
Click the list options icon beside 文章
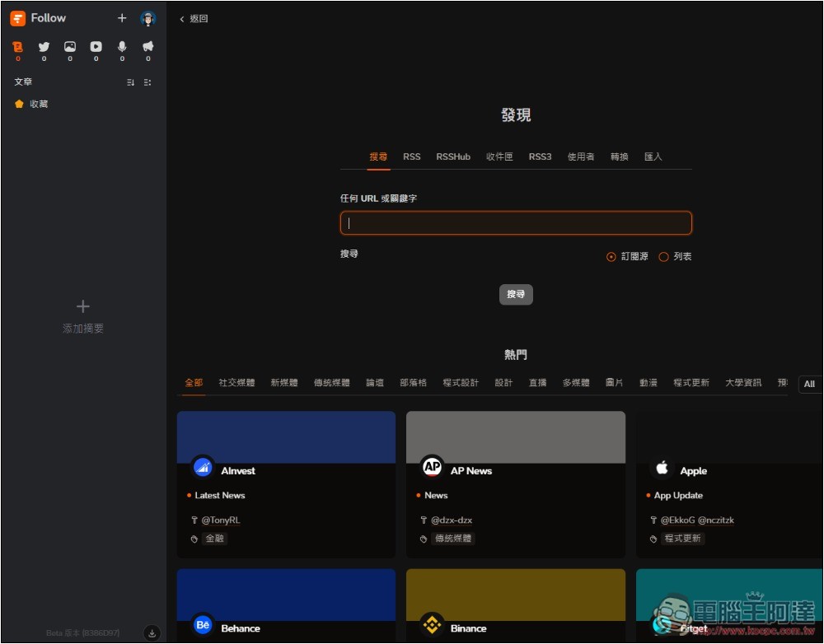pos(147,82)
